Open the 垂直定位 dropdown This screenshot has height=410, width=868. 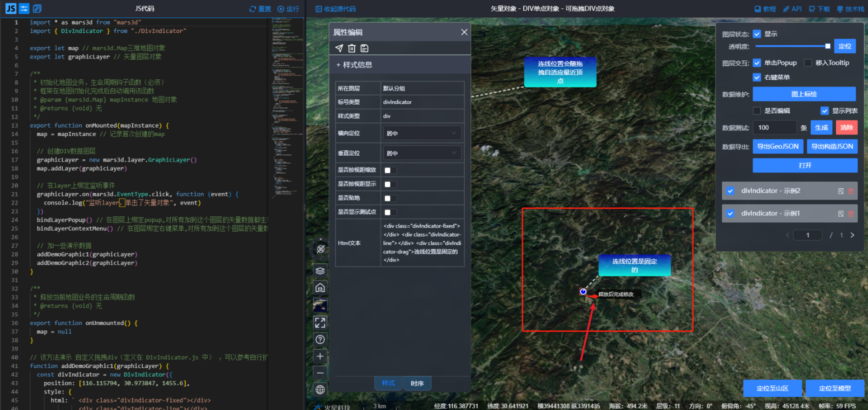(422, 153)
